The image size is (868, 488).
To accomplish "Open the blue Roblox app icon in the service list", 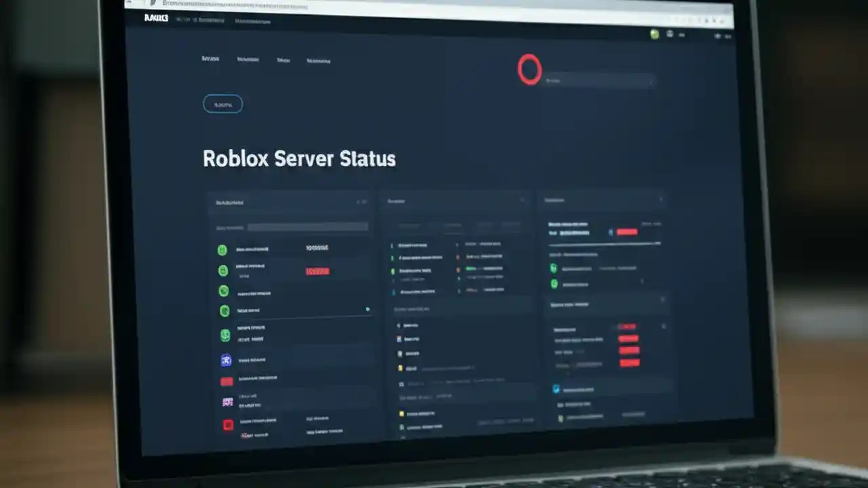I will click(226, 360).
